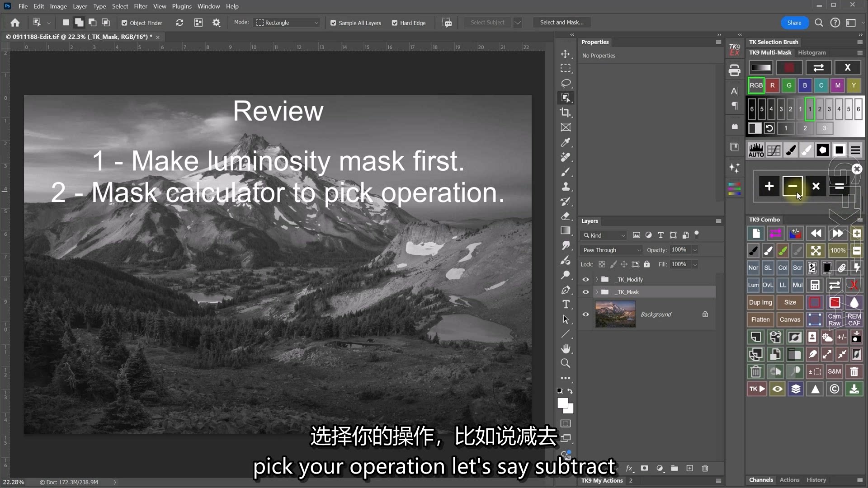Open the Mode Rectangle dropdown
Image resolution: width=868 pixels, height=488 pixels.
[x=287, y=23]
